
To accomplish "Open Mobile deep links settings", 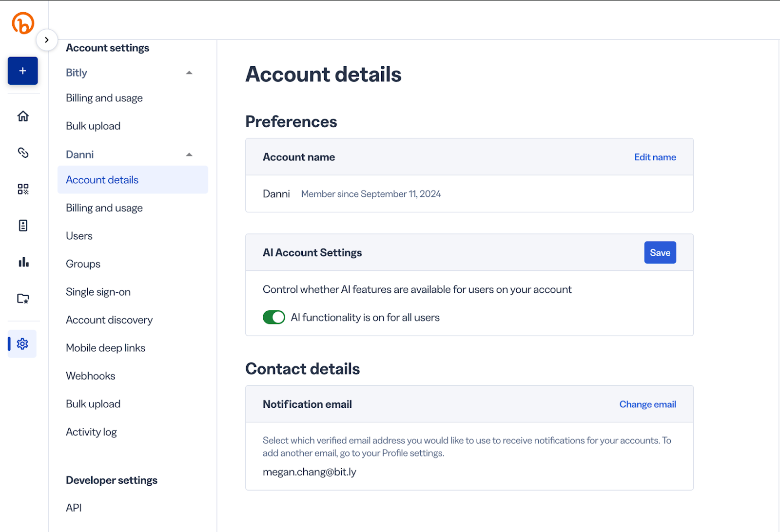I will pos(106,348).
